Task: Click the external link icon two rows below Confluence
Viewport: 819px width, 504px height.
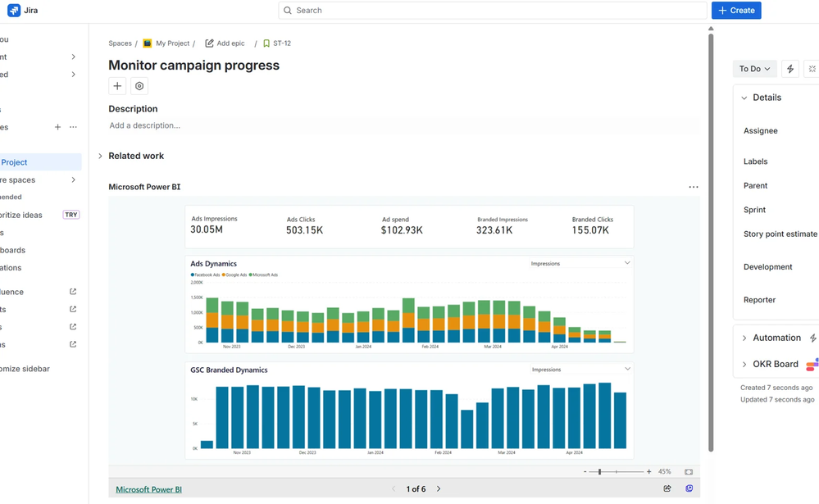Action: [73, 326]
